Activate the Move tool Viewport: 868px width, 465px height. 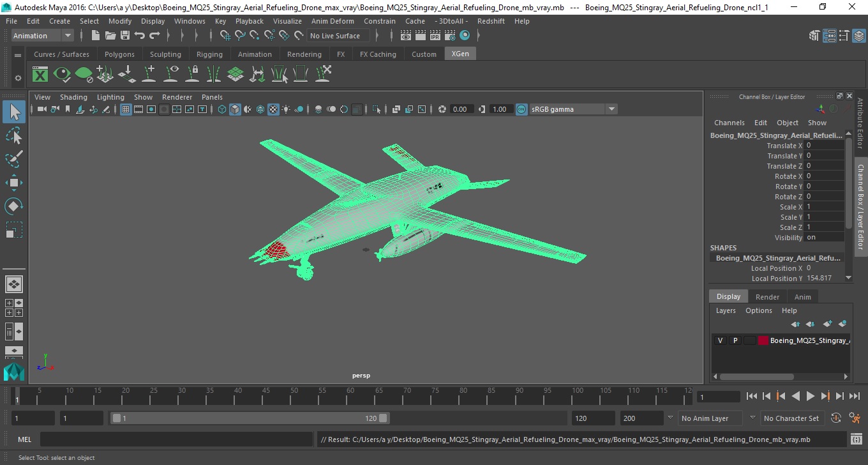(x=14, y=183)
